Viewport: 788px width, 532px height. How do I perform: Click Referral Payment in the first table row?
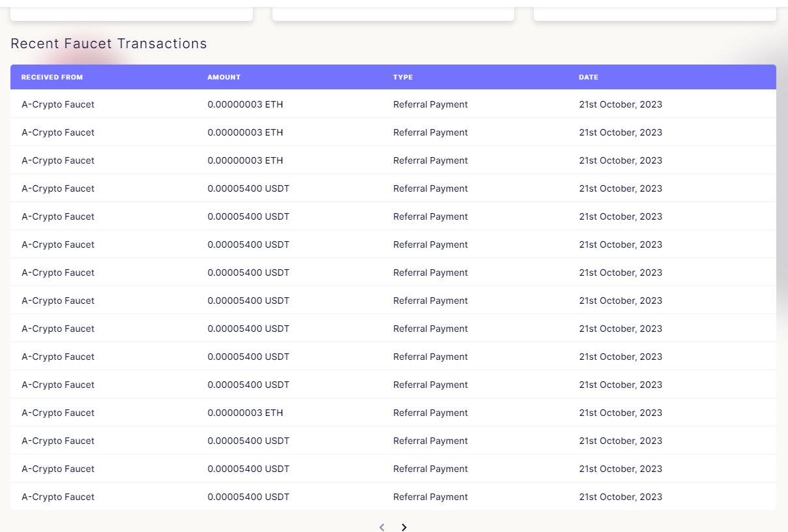click(x=431, y=104)
